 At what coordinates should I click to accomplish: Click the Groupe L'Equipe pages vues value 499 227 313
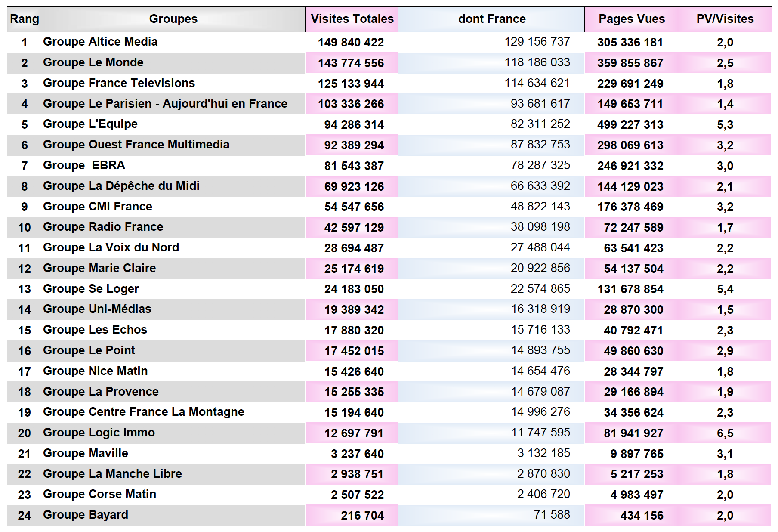[630, 125]
